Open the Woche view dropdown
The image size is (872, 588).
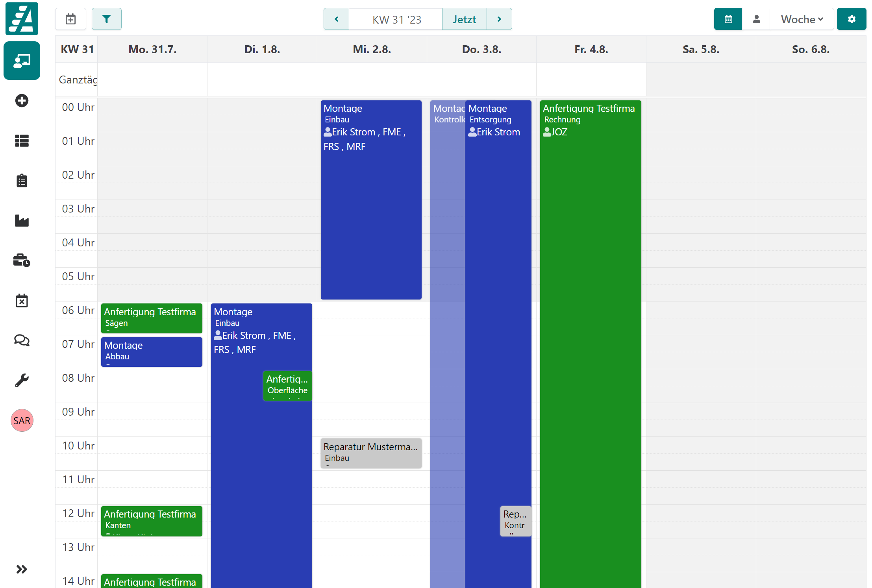[x=802, y=19]
